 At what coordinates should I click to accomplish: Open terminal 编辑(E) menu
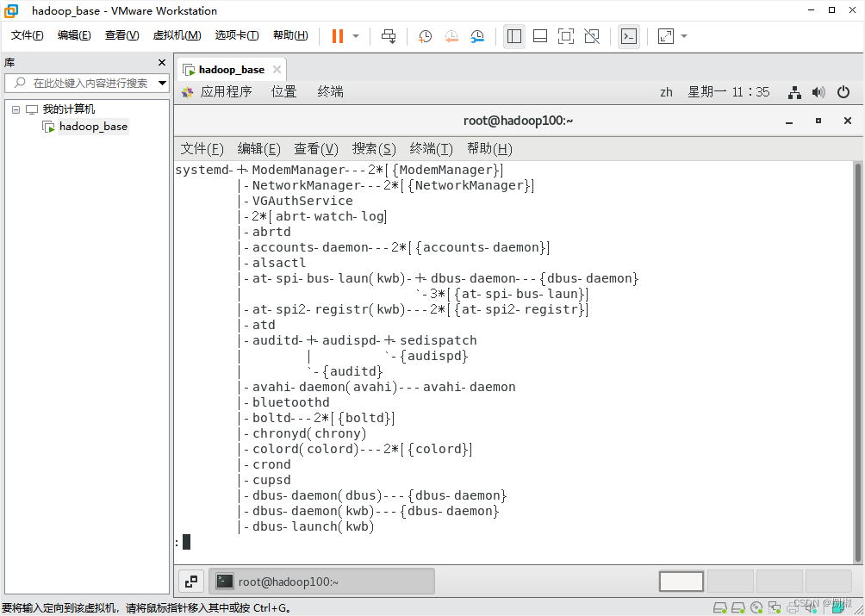click(x=258, y=148)
